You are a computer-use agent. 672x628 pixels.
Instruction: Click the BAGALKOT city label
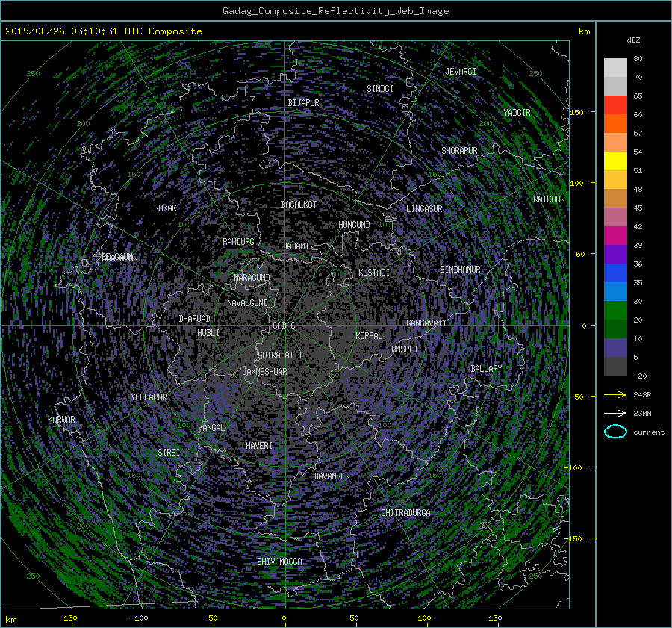299,205
